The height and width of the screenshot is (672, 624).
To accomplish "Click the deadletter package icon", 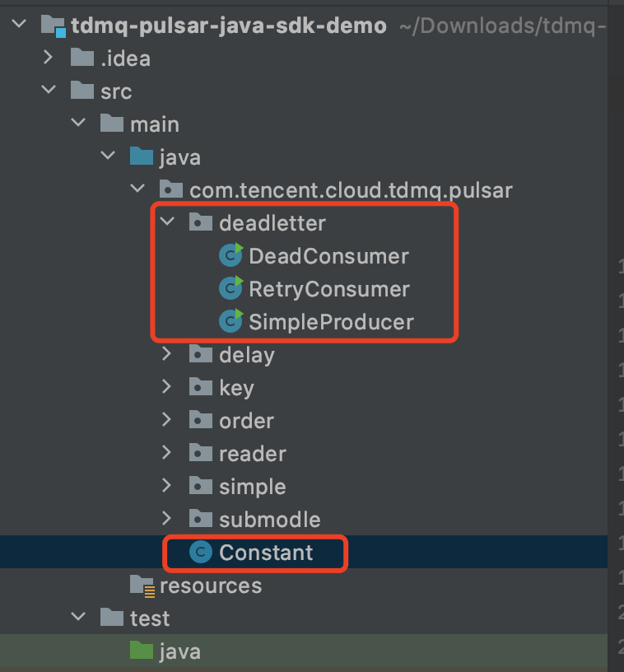I will click(200, 222).
